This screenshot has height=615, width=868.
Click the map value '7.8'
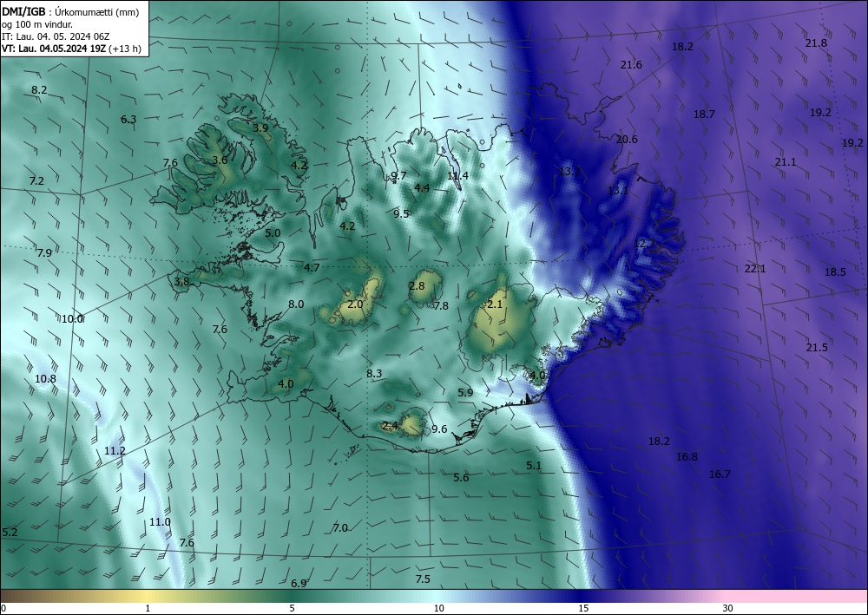pos(441,305)
